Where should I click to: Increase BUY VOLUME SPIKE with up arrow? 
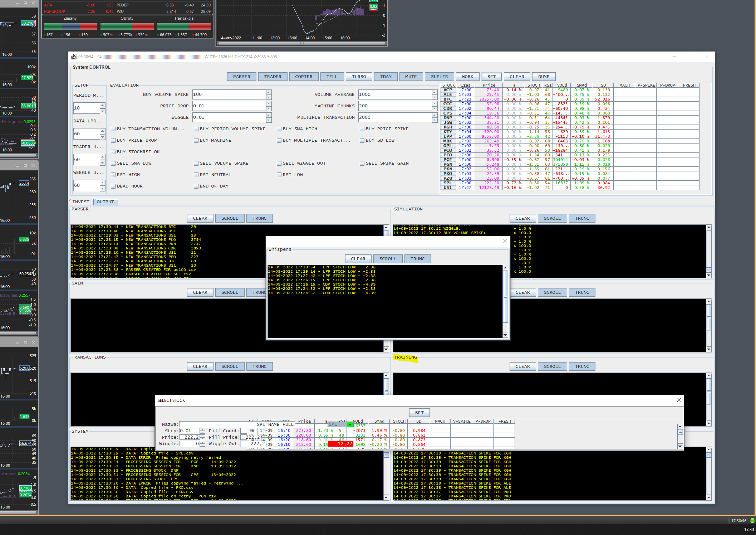[269, 92]
